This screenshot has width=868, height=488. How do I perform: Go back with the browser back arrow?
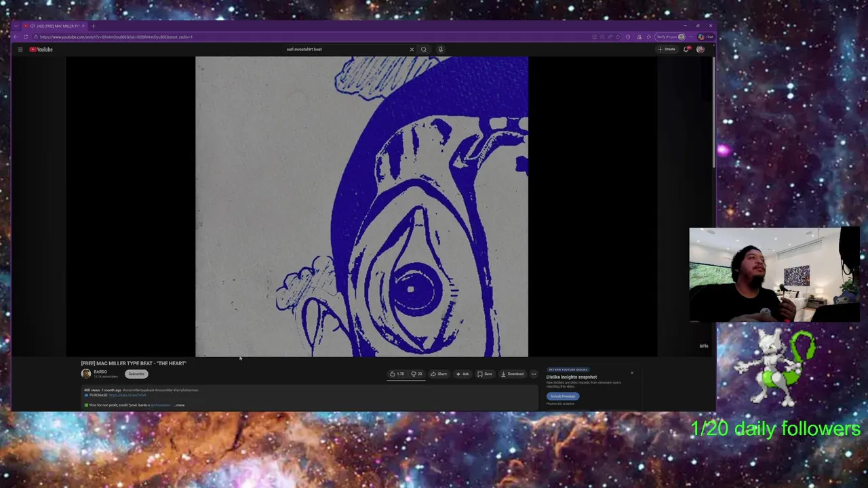16,37
